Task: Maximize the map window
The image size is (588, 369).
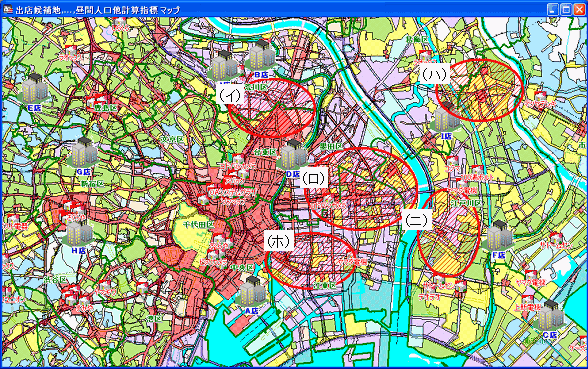Action: pos(566,9)
